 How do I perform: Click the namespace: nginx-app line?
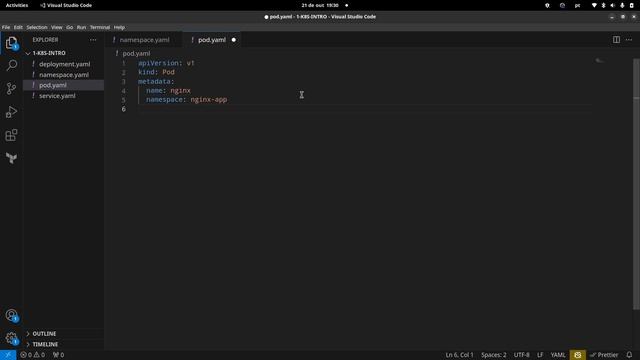coord(187,100)
